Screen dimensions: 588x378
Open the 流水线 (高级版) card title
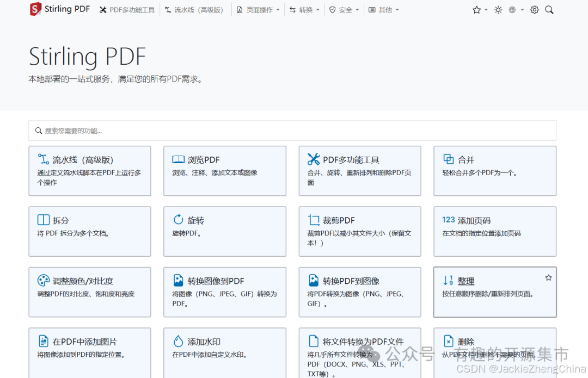point(83,160)
